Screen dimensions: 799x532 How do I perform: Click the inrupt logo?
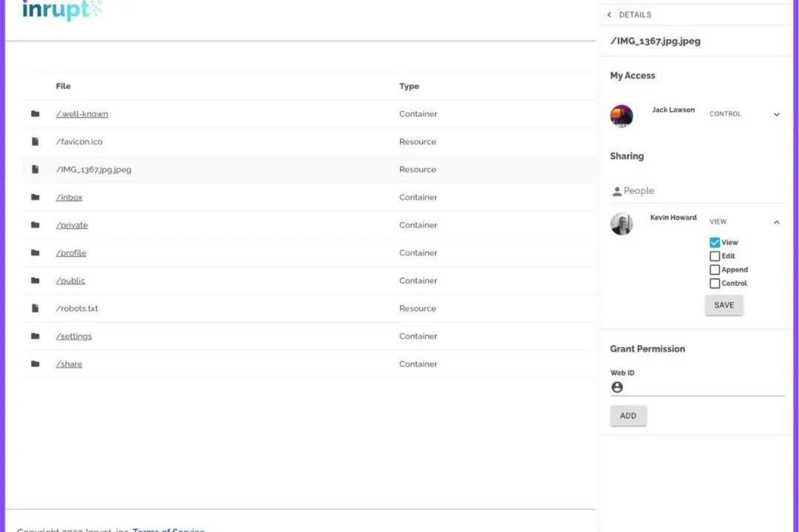(62, 10)
